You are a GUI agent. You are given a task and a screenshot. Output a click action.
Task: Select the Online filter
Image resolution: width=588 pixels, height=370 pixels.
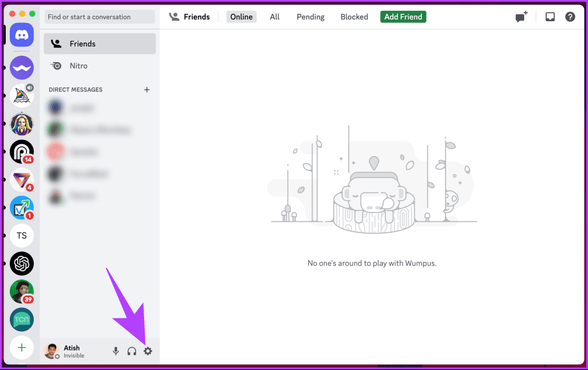(241, 17)
